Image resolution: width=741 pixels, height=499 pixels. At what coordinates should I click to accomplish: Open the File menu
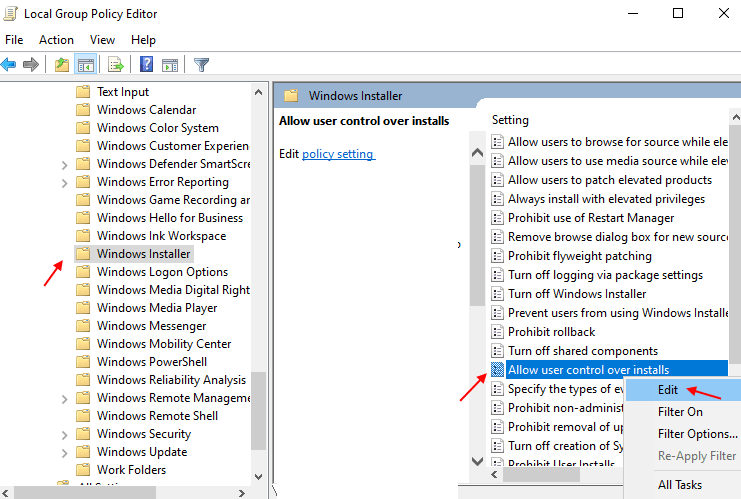14,40
